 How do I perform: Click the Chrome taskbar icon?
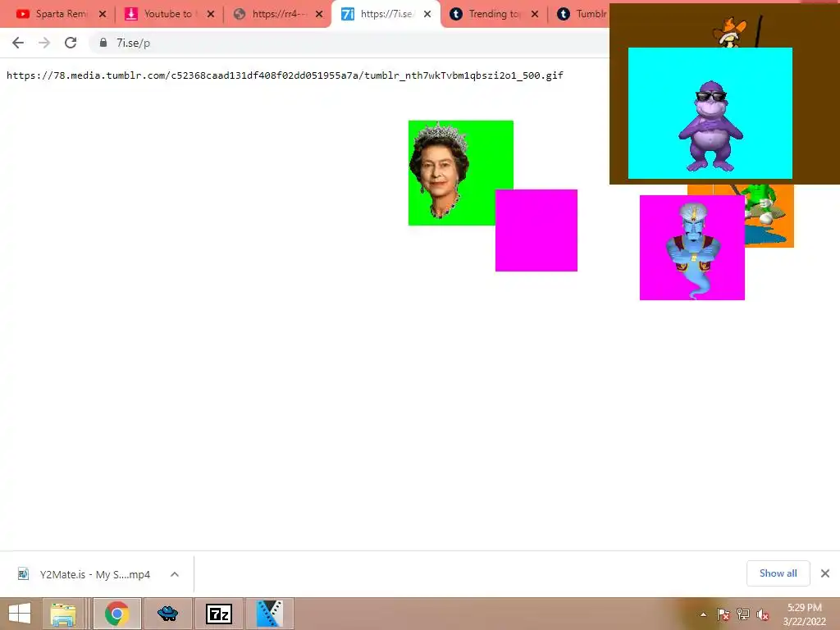click(117, 614)
